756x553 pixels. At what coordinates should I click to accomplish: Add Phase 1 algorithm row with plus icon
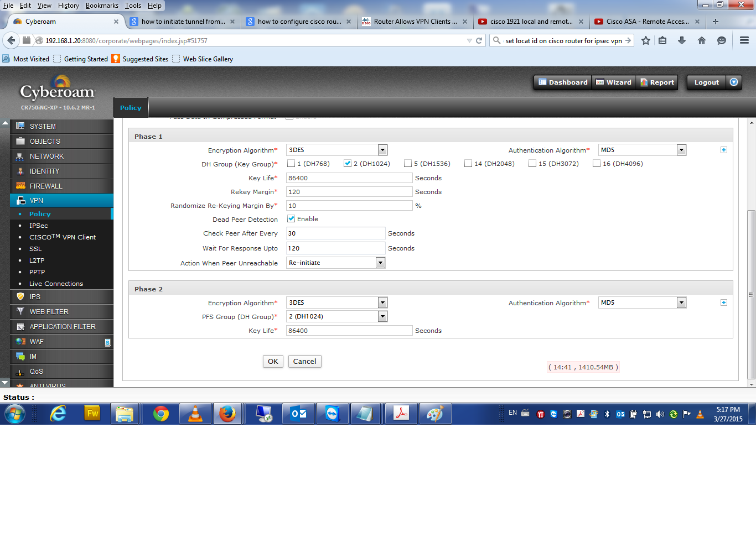[723, 150]
